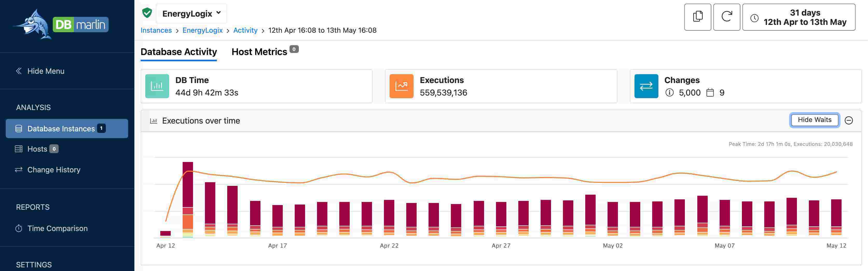Click the DBmarlin logo
This screenshot has height=271, width=868.
point(61,24)
